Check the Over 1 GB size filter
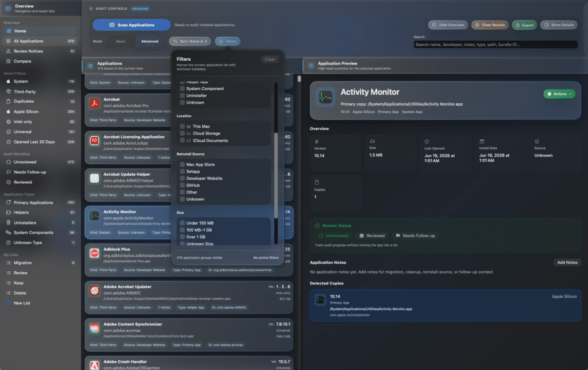The height and width of the screenshot is (370, 588). [182, 237]
